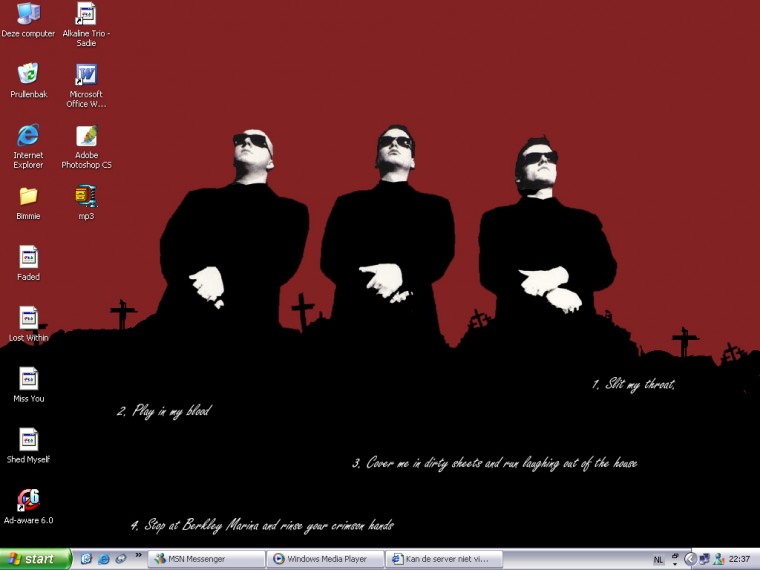Switch to MSN Messenger in the taskbar
This screenshot has height=570, width=760.
[206, 559]
